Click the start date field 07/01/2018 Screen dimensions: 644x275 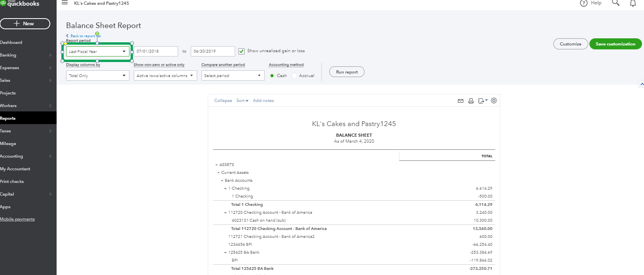tap(156, 51)
